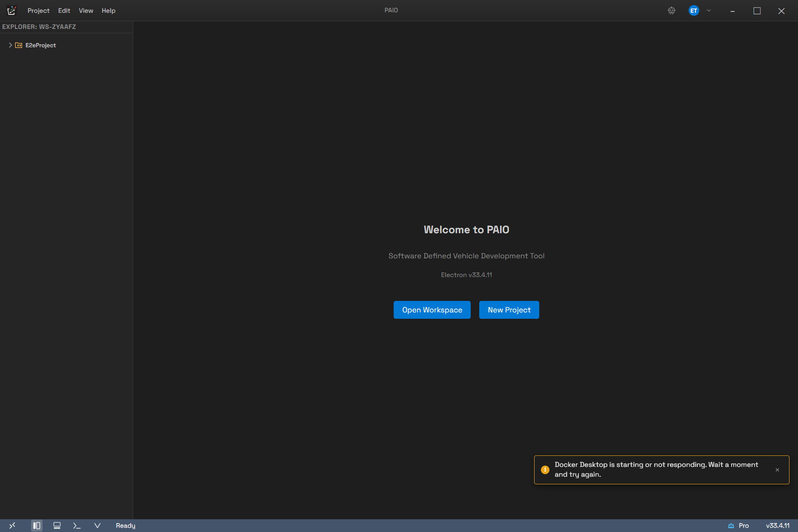Dismiss the Docker Desktop warning notification
Screen dimensions: 798x532
pos(777,470)
